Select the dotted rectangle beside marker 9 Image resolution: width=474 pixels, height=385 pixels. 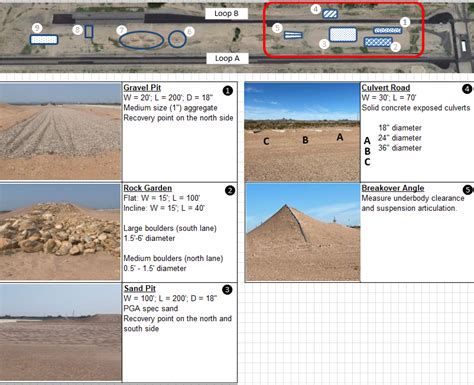point(44,40)
